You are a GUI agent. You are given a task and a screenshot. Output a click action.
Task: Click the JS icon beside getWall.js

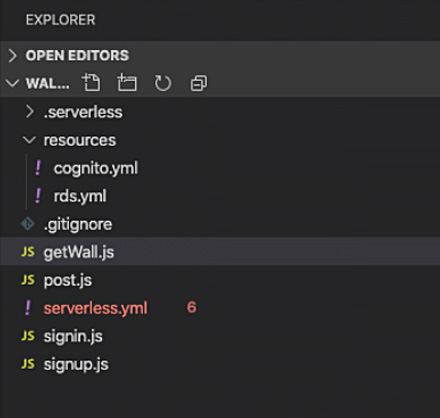pos(28,252)
